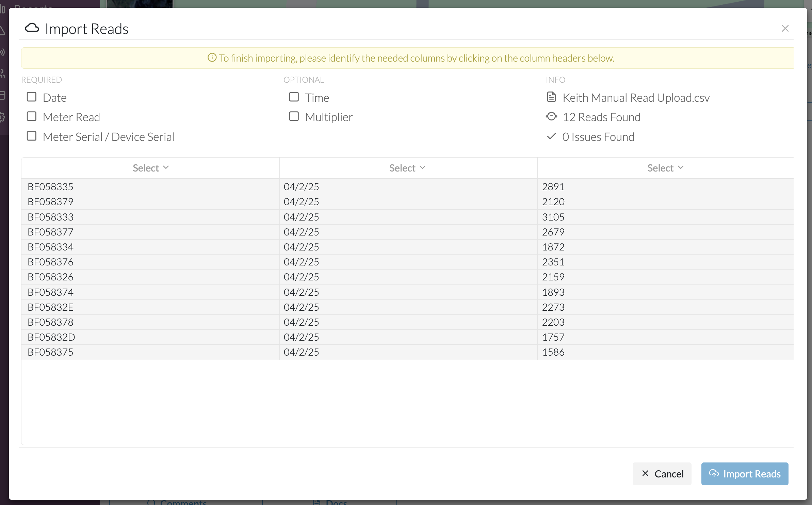
Task: Click meter value 2273
Action: coord(553,307)
